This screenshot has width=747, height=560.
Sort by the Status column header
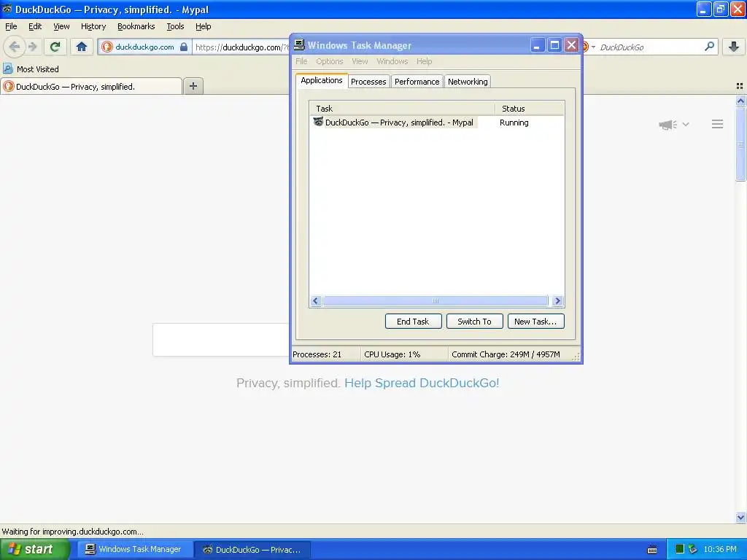(x=530, y=109)
